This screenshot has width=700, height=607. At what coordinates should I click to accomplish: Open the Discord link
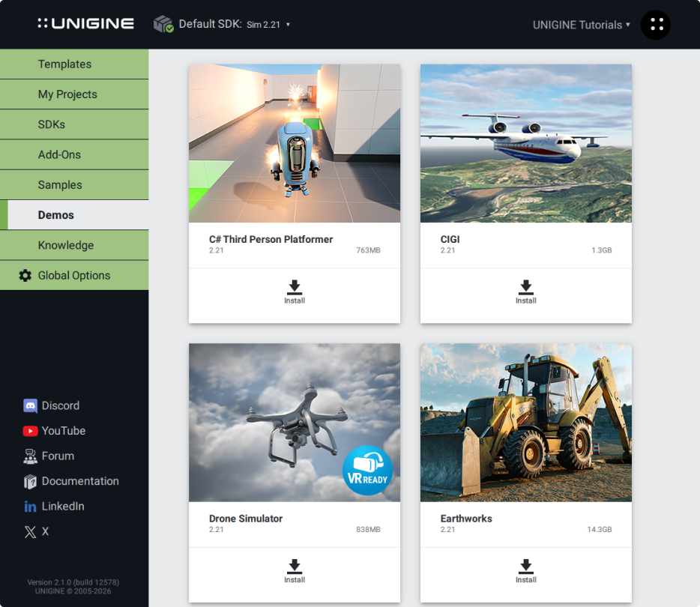point(60,405)
